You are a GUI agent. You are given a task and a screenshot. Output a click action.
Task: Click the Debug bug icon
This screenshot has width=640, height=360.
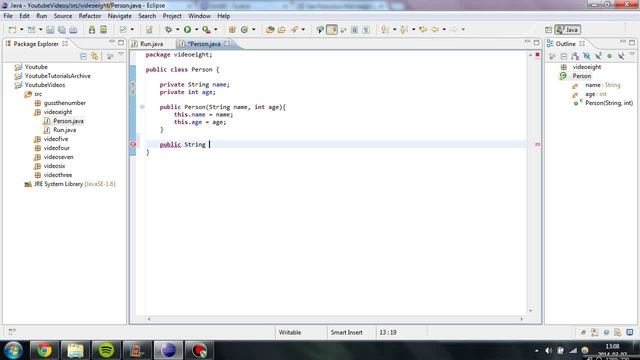168,29
